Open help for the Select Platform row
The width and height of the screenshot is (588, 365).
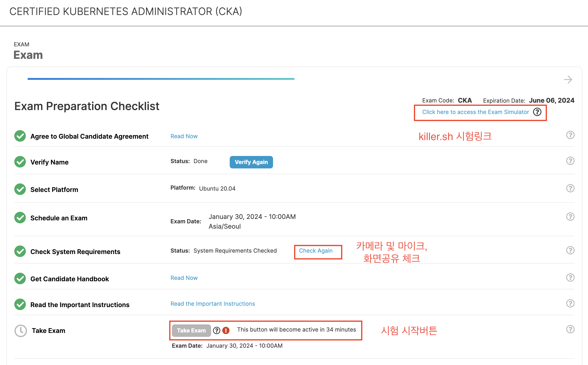pyautogui.click(x=570, y=188)
